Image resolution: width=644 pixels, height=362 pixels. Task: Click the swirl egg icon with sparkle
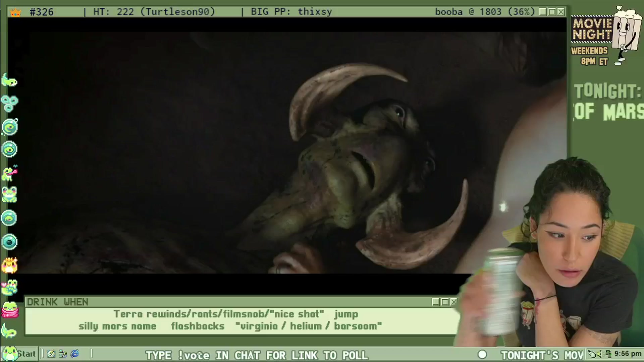tap(10, 127)
